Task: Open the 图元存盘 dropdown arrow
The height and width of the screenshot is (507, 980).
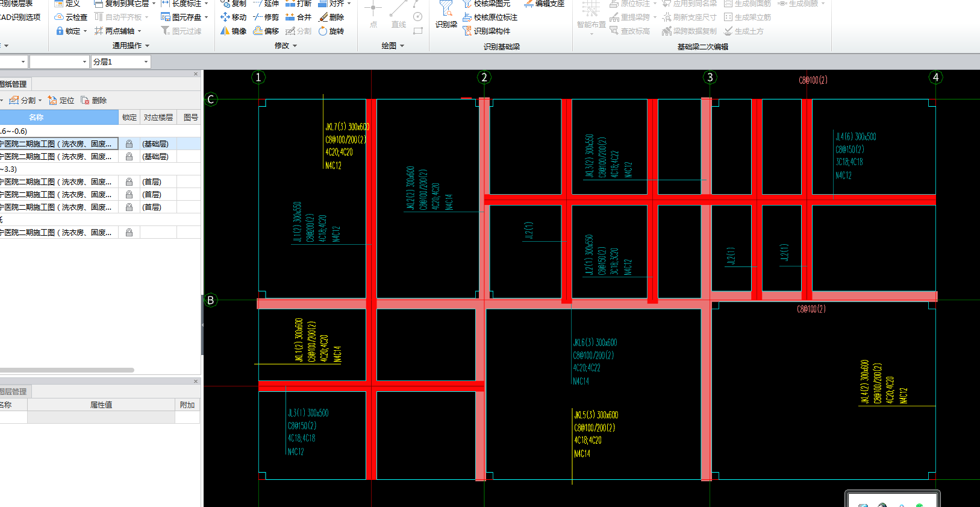Action: pos(206,18)
